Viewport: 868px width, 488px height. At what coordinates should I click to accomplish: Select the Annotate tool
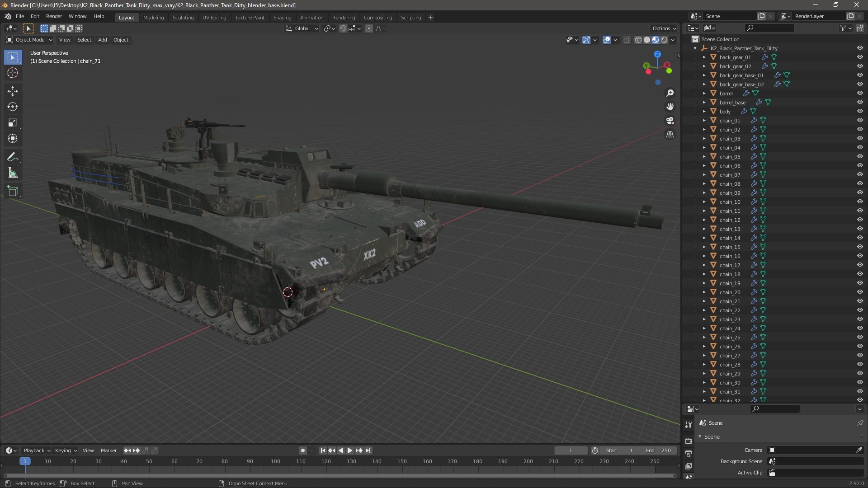(13, 157)
